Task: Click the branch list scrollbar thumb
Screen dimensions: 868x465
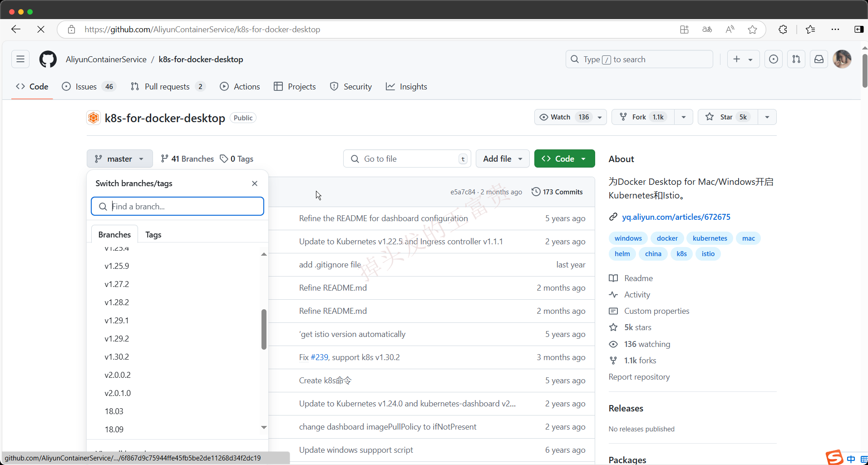Action: (264, 329)
